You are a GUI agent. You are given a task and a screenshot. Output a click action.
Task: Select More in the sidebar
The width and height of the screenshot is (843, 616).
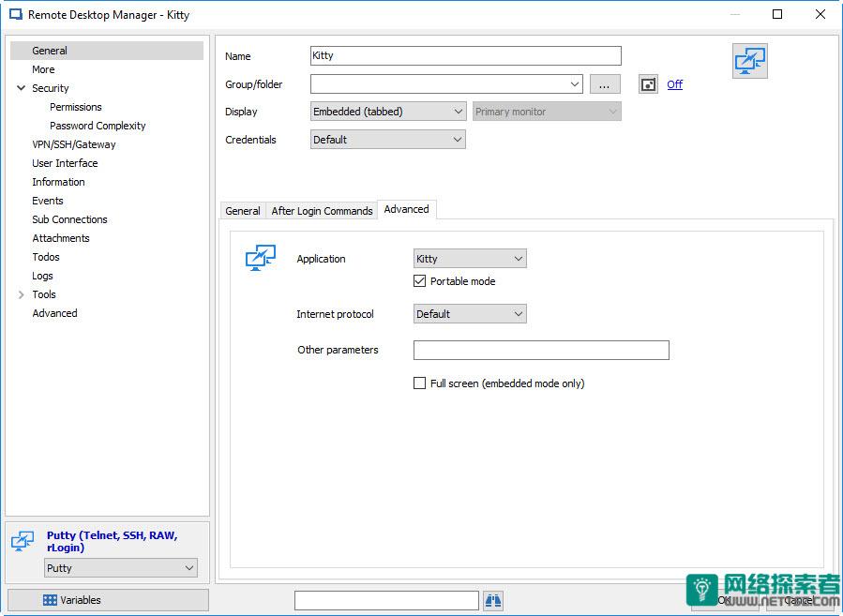[x=43, y=69]
